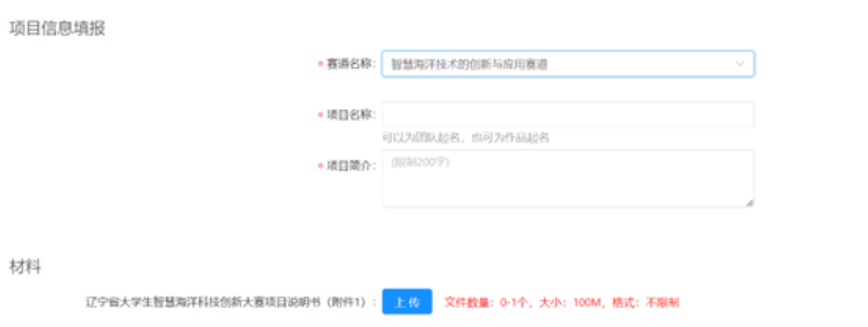Click the selected text 智慧海洋技术的创新与应用赛道

pyautogui.click(x=469, y=65)
